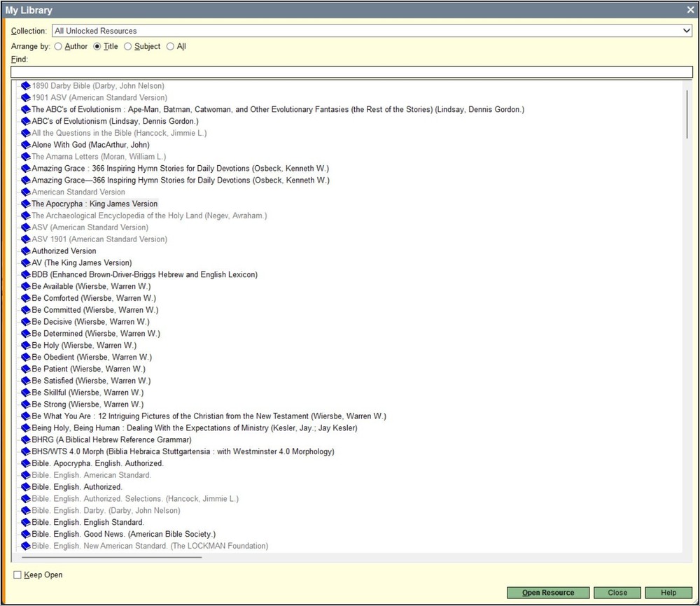Viewport: 700px width, 606px height.
Task: Select Bible. Apocrypha. English. Authorized.
Action: coord(98,463)
